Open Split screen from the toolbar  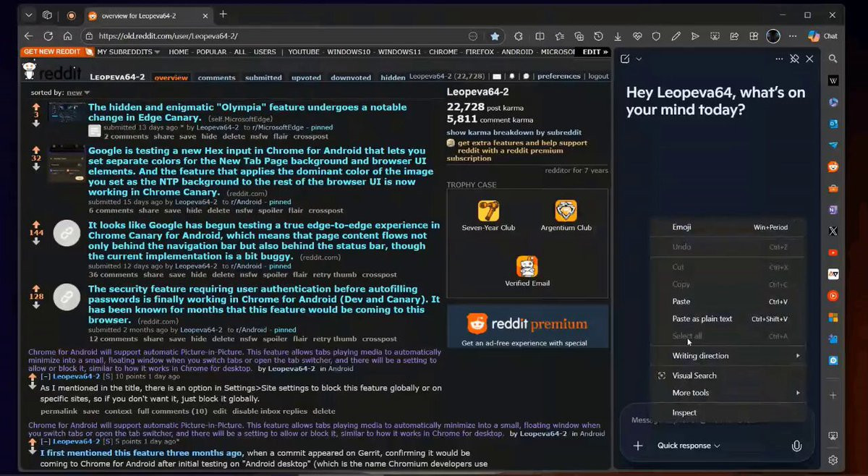(x=540, y=36)
